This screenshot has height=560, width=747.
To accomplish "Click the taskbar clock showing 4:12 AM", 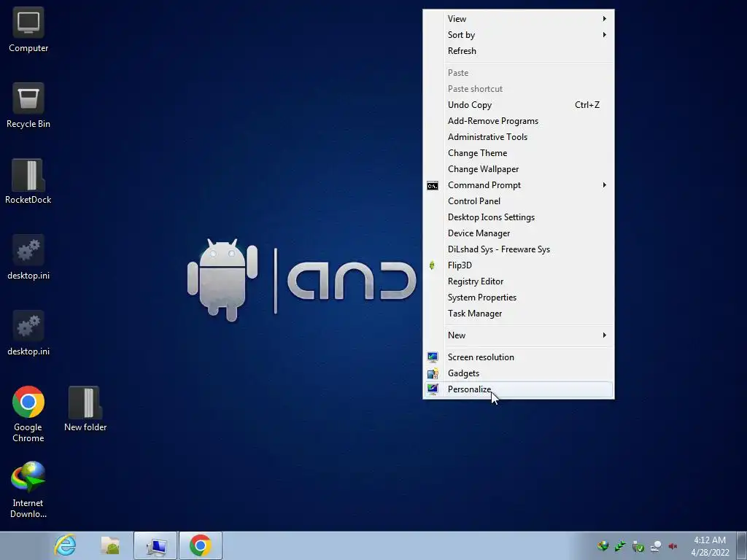I will click(x=710, y=546).
